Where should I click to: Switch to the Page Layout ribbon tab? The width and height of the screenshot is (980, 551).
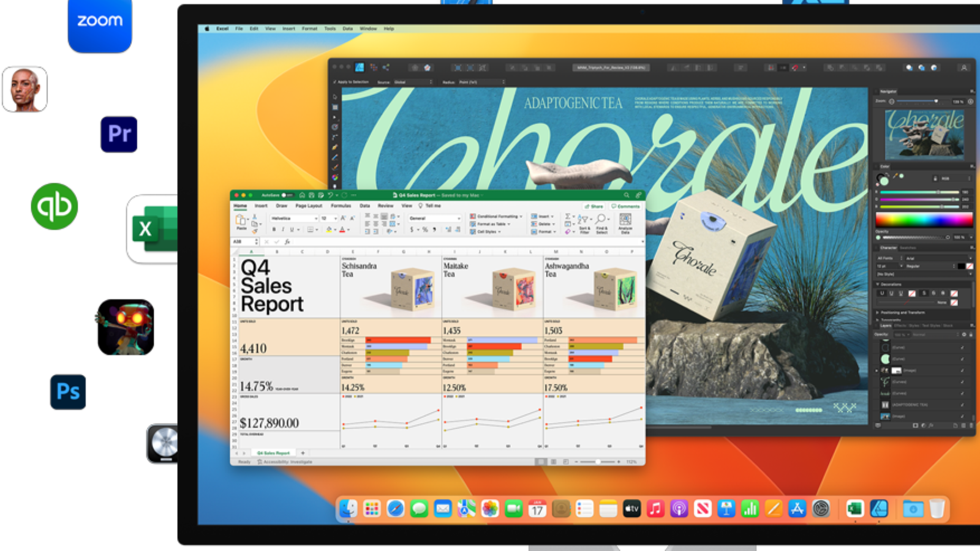309,206
